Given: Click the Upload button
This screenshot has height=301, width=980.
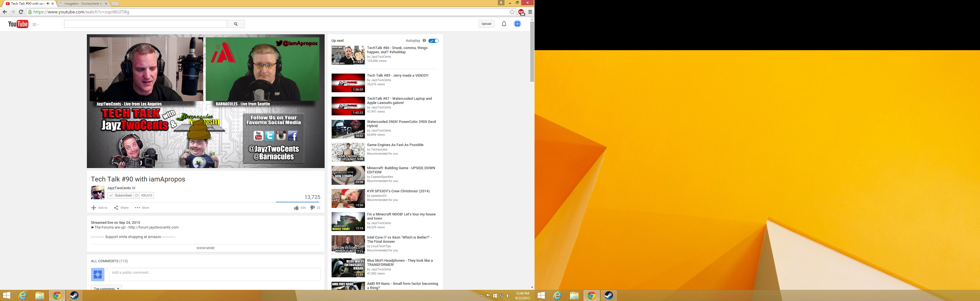Looking at the screenshot, I should (x=486, y=24).
